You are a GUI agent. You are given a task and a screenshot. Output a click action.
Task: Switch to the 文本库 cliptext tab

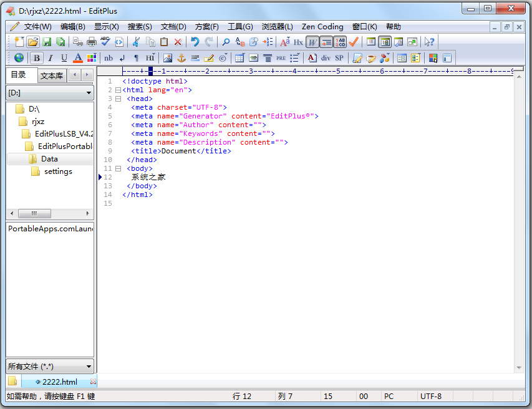(51, 75)
